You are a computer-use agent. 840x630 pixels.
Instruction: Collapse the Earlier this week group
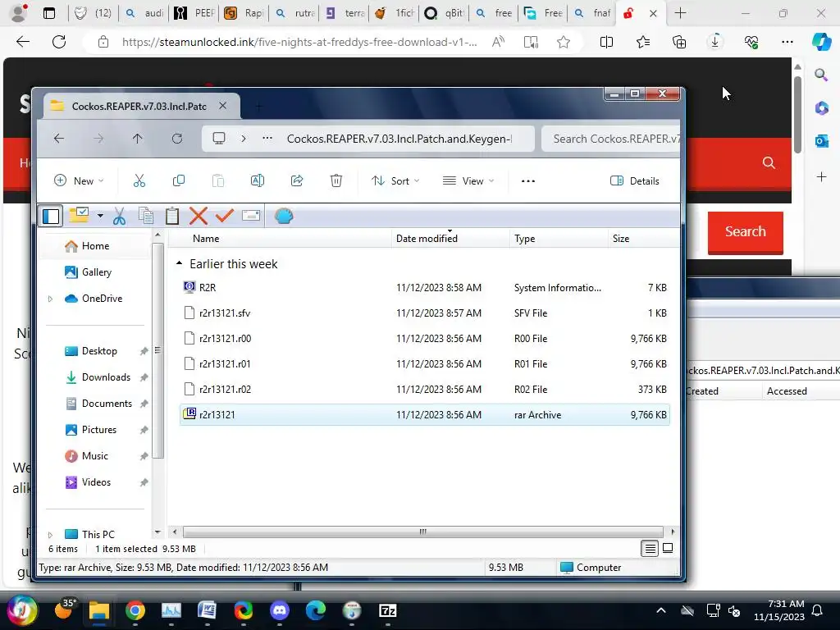[x=180, y=263]
